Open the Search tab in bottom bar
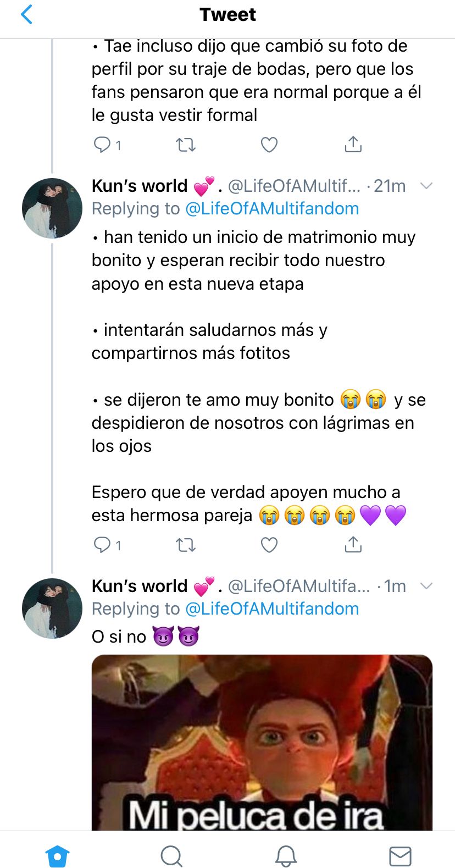Viewport: 455px width, 868px height. (171, 855)
